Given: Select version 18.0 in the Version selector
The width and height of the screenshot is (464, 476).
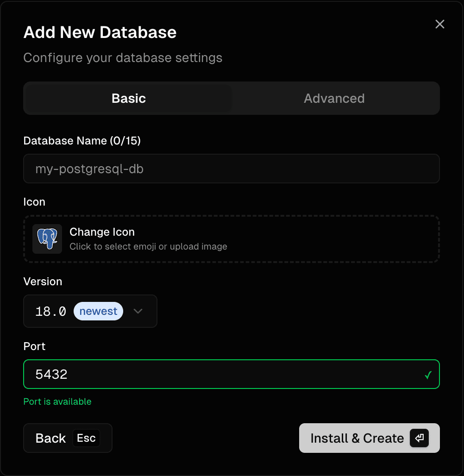Looking at the screenshot, I should click(x=50, y=311).
